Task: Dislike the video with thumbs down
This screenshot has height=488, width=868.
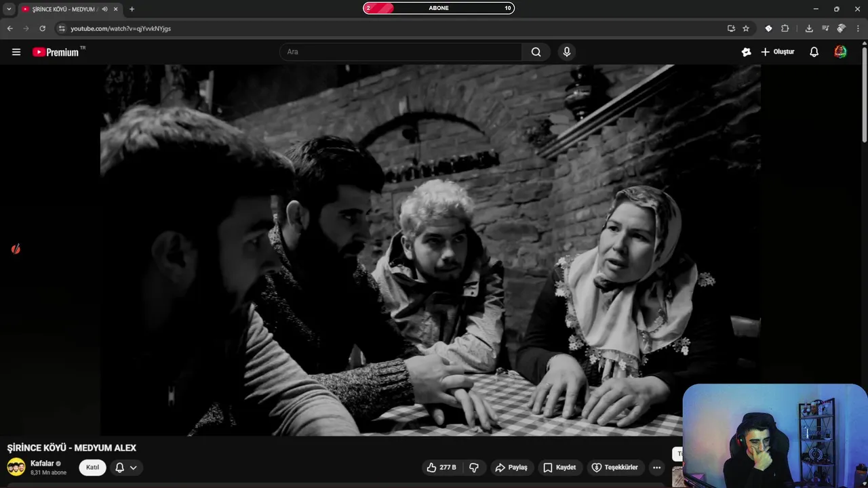Action: [x=474, y=468]
